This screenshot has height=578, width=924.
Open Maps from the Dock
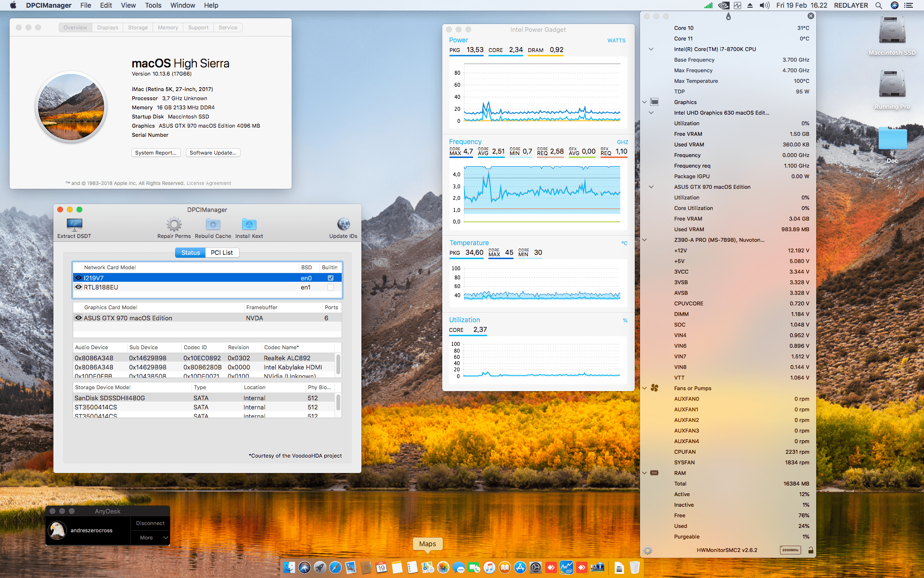(x=428, y=567)
